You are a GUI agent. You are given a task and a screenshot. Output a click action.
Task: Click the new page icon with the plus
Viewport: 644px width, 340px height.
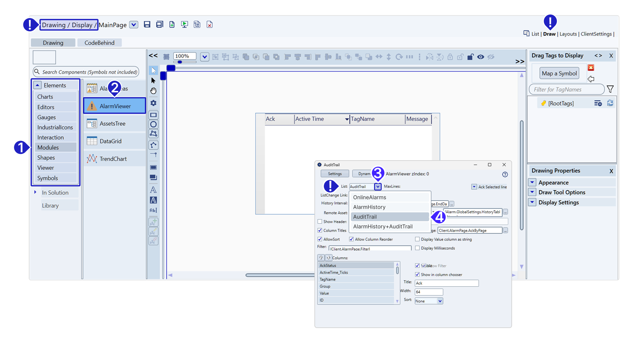coord(172,25)
